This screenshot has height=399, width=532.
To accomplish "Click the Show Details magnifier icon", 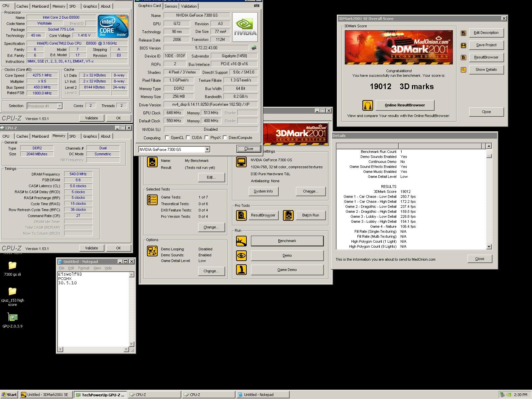I will [x=464, y=70].
